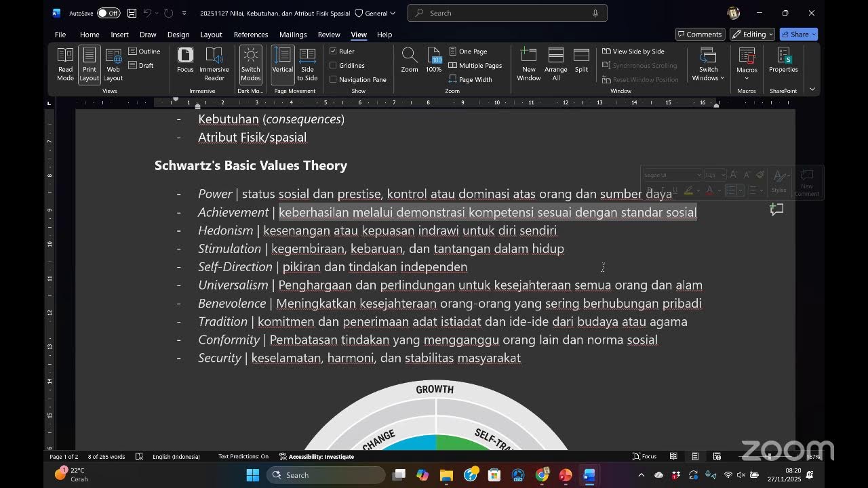Click the Word icon in the taskbar
The height and width of the screenshot is (488, 868).
click(x=589, y=475)
